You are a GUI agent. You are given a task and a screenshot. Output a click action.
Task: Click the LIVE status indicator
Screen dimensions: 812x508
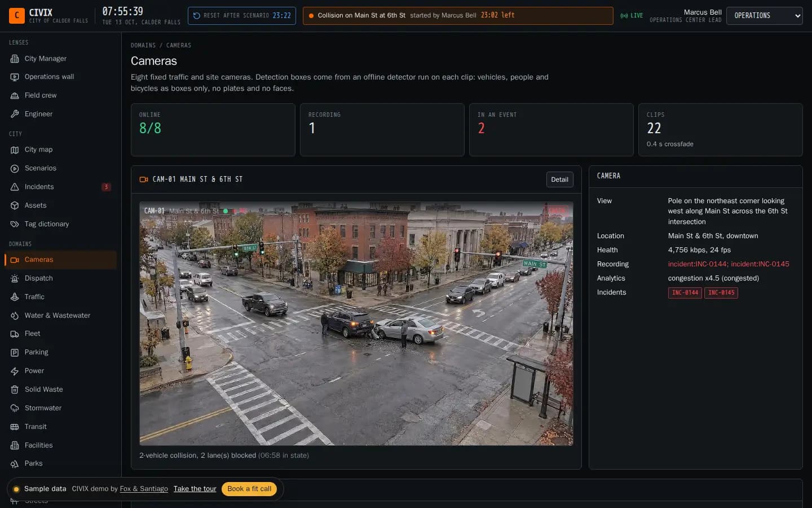tap(632, 16)
